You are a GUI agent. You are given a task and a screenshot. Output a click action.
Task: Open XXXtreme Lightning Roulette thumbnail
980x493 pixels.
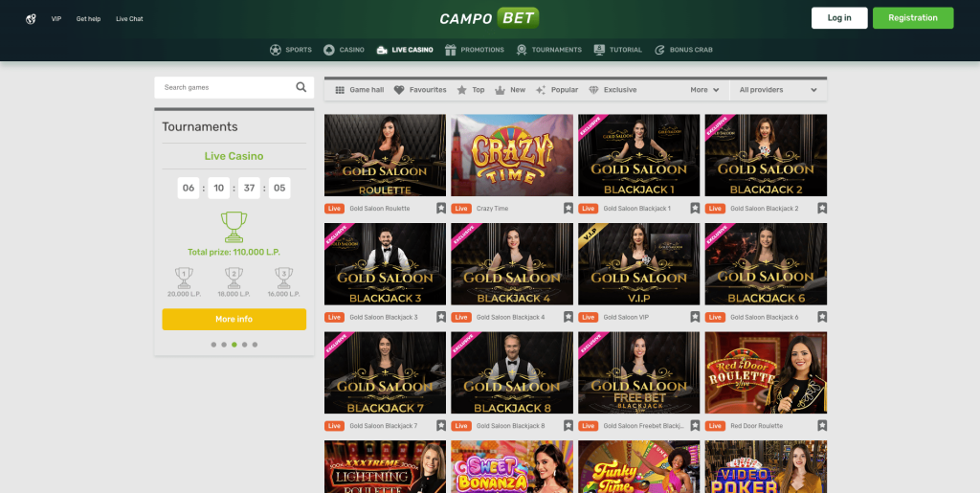pyautogui.click(x=385, y=467)
